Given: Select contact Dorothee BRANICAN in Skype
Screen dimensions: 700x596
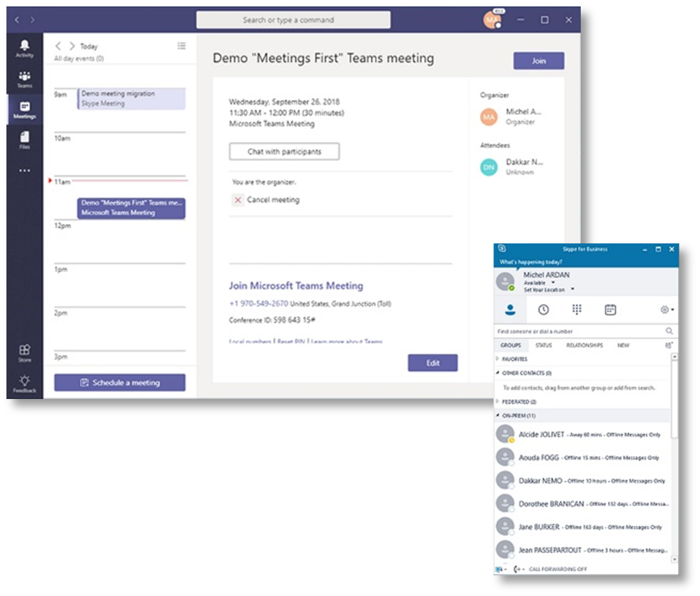Looking at the screenshot, I should point(583,504).
